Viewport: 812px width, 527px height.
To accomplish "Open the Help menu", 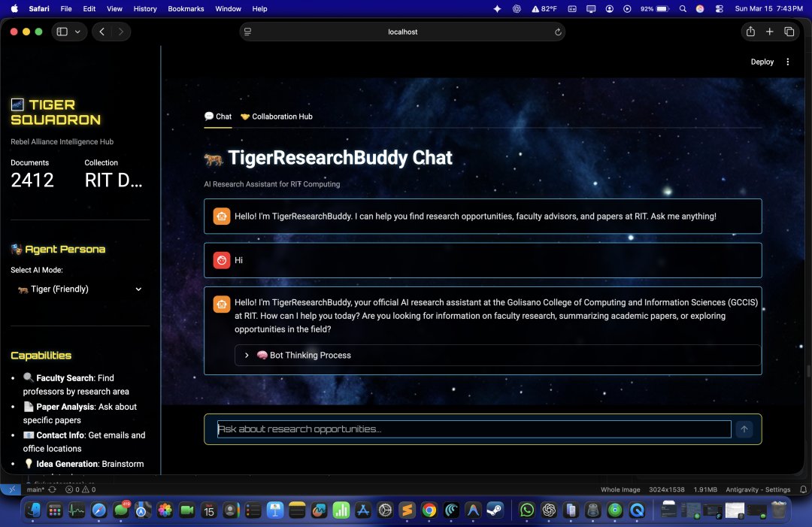I will click(x=259, y=9).
